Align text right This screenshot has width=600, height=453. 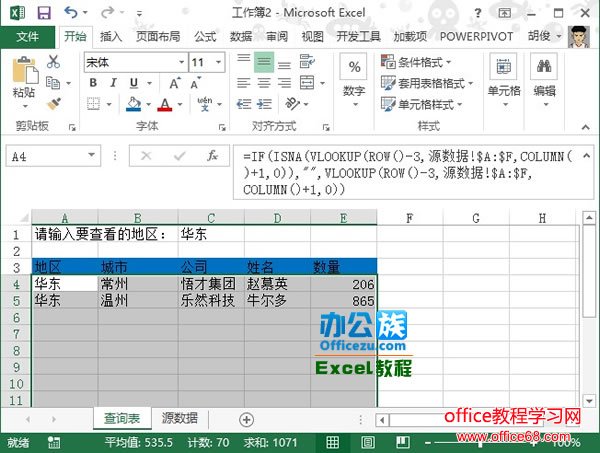tap(284, 83)
